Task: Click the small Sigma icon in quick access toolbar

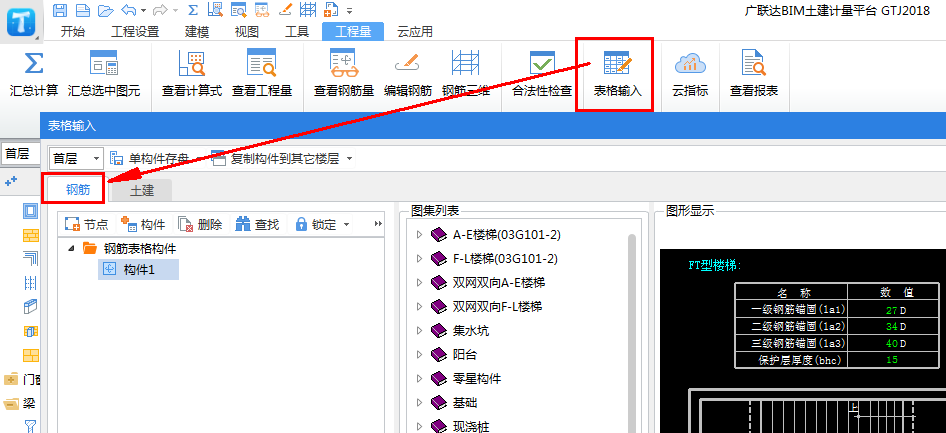Action: point(192,10)
